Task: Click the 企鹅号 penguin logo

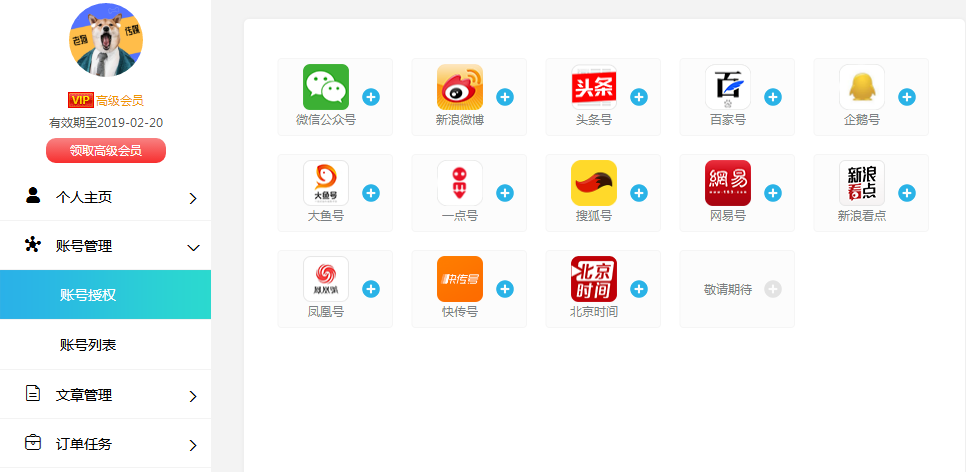Action: [862, 87]
